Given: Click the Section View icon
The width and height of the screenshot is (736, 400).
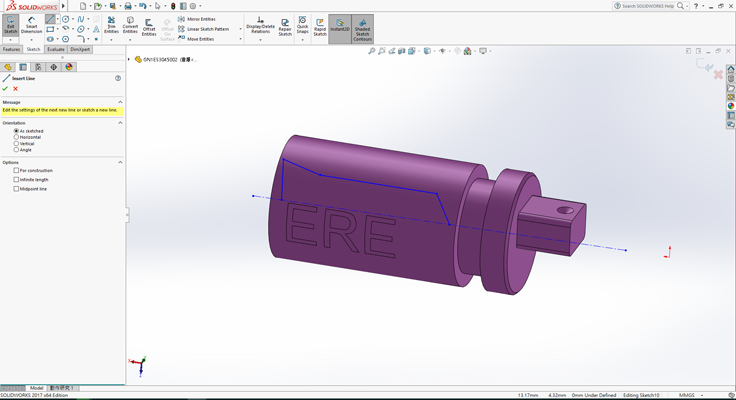Looking at the screenshot, I should (x=402, y=51).
